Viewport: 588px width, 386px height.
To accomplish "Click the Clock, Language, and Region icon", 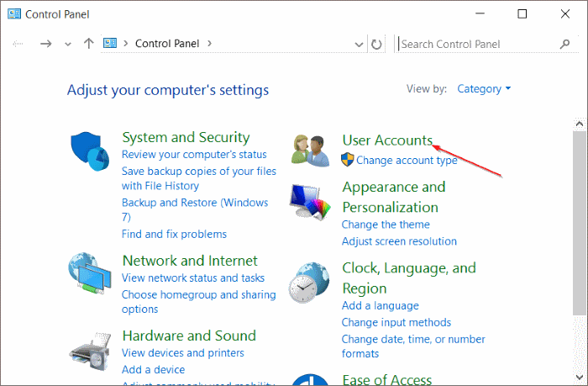I will 310,283.
